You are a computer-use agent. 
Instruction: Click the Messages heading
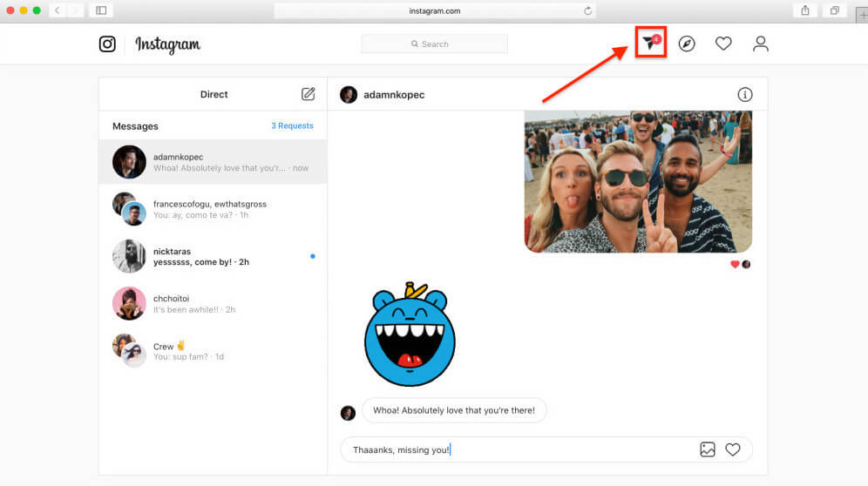pos(135,126)
